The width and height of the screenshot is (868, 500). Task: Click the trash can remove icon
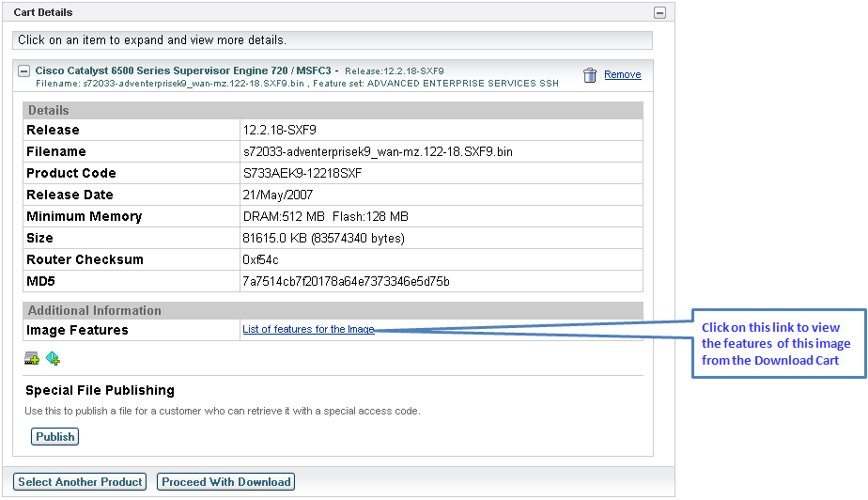(x=590, y=75)
